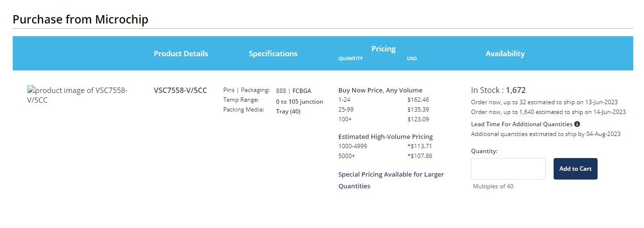The height and width of the screenshot is (228, 644).
Task: Click the *$107.86 price for 5000+
Action: [419, 156]
